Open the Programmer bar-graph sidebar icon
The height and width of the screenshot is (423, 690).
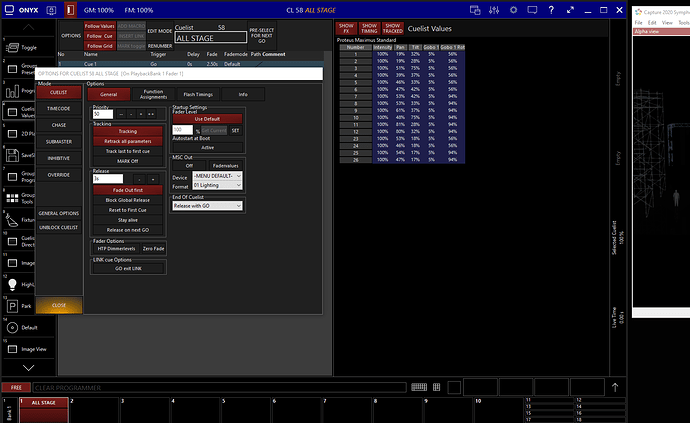tap(12, 91)
